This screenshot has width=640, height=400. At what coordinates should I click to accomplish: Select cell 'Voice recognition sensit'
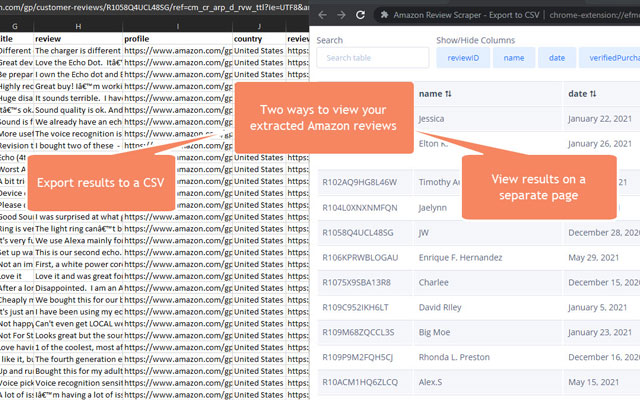(78, 383)
